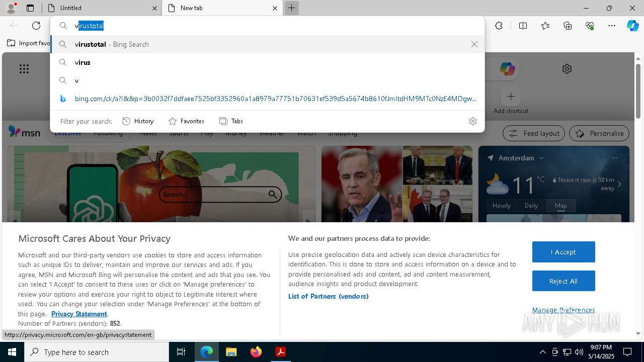The image size is (644, 362).
Task: Switch weather card to Daily tab
Action: click(531, 206)
